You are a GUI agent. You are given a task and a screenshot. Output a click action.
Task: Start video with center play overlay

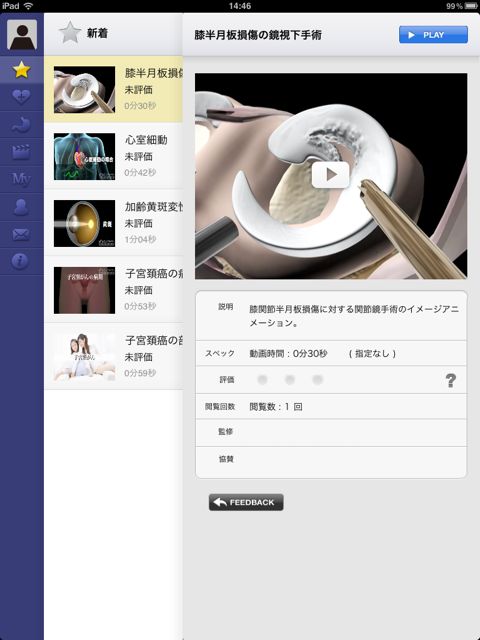(331, 175)
